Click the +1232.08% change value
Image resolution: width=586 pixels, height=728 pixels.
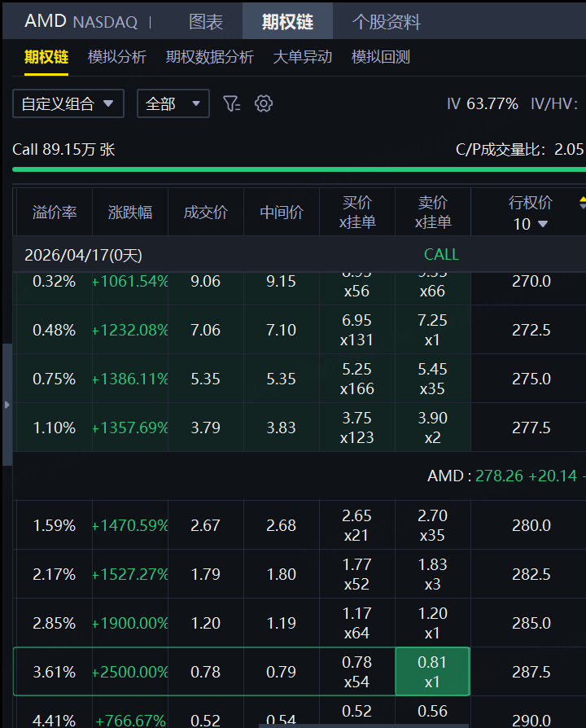click(130, 330)
